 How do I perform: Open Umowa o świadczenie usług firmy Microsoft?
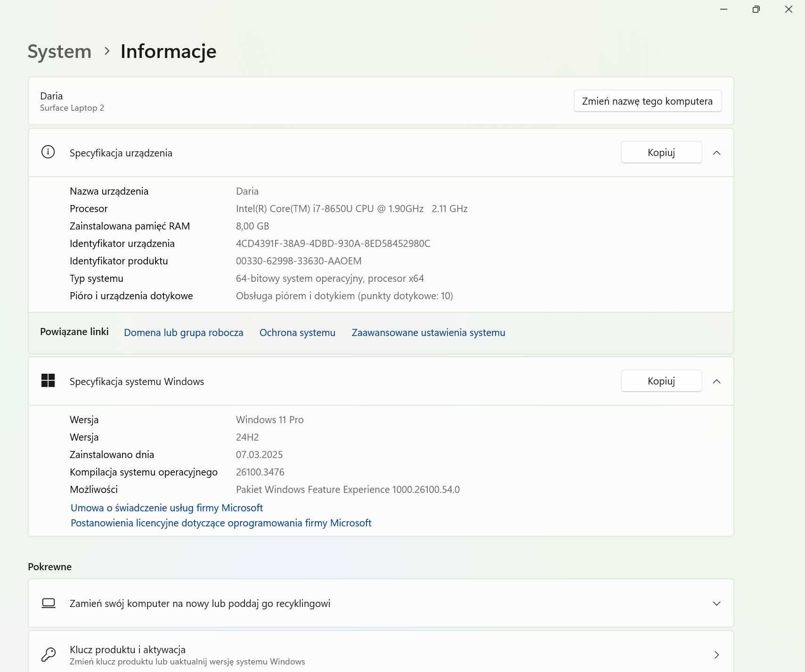pyautogui.click(x=167, y=508)
